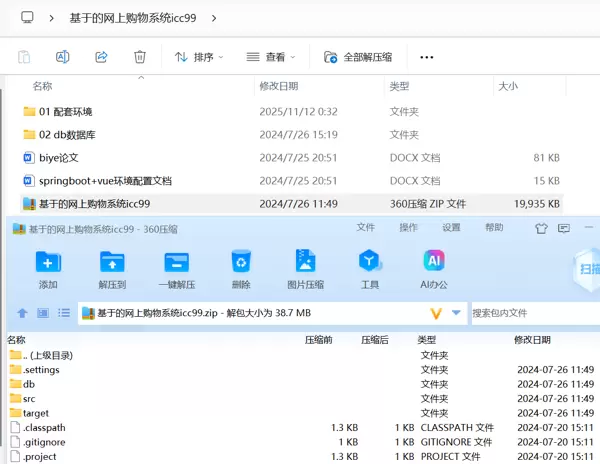The width and height of the screenshot is (600, 464).
Task: Open the 设置 (Settings) menu in 360压缩
Action: click(452, 228)
